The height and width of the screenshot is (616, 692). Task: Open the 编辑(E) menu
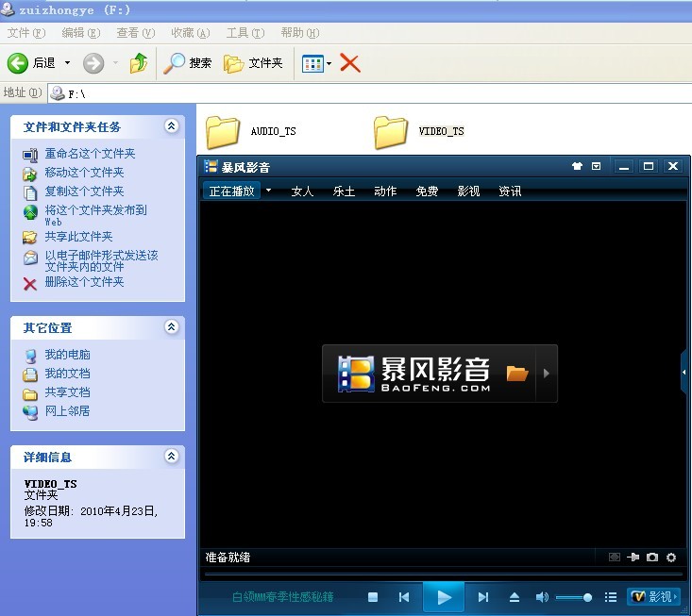coord(81,33)
